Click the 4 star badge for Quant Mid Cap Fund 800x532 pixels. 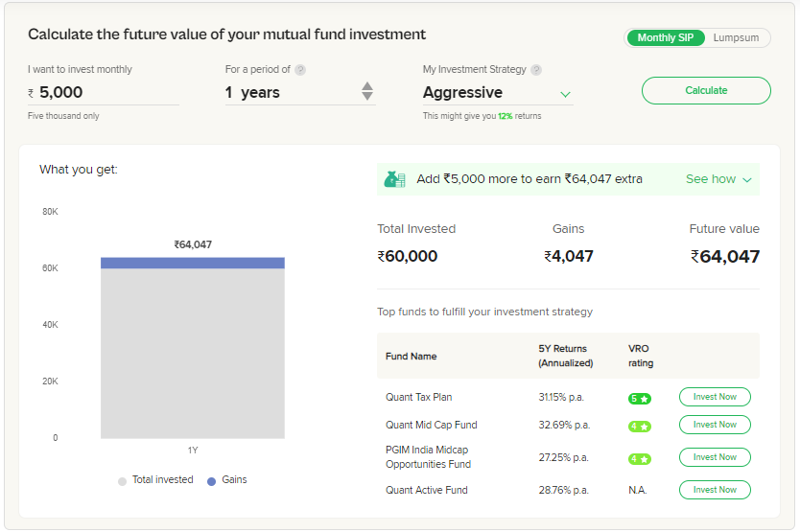click(639, 426)
